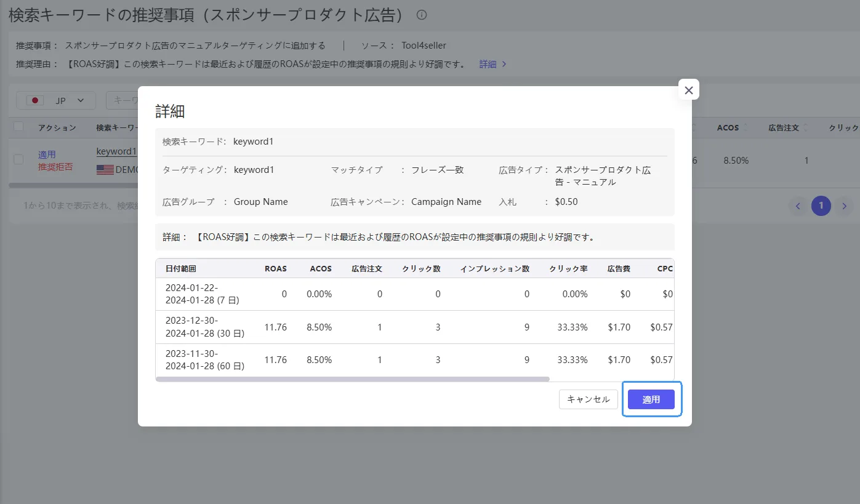Image resolution: width=860 pixels, height=504 pixels.
Task: Click 日付範囲 column header
Action: (x=181, y=269)
